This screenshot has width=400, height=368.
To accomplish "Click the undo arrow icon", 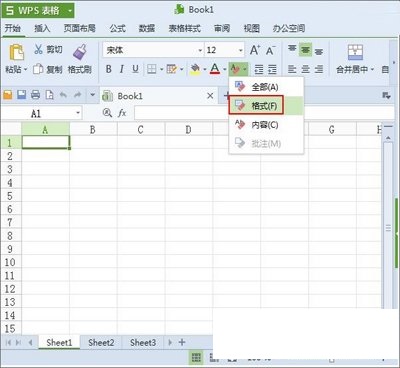I will pos(63,95).
